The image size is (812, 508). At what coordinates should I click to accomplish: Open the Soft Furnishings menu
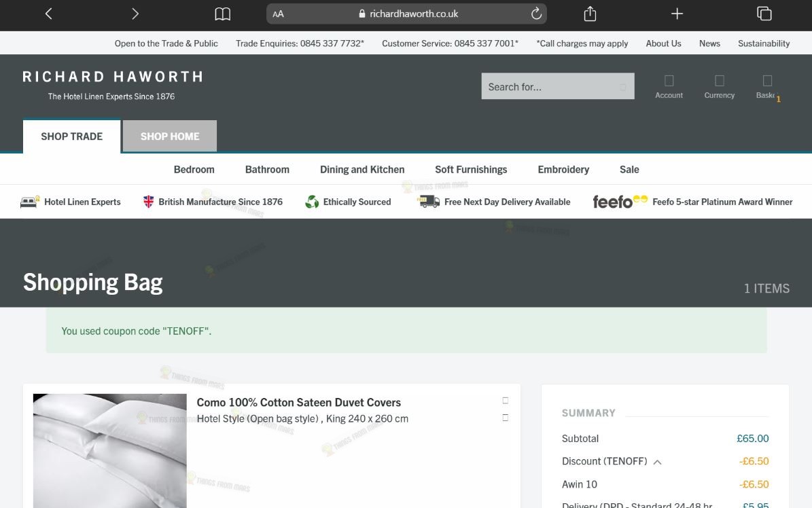[471, 169]
